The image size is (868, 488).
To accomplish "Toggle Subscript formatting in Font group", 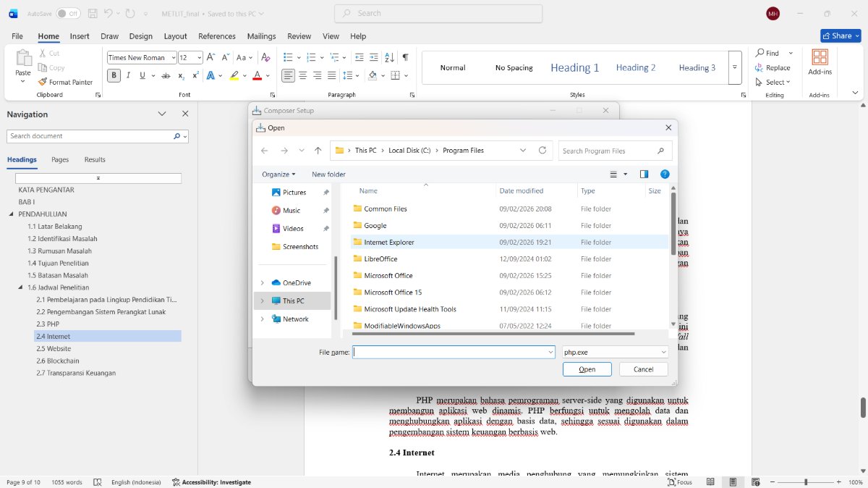I will pos(181,75).
